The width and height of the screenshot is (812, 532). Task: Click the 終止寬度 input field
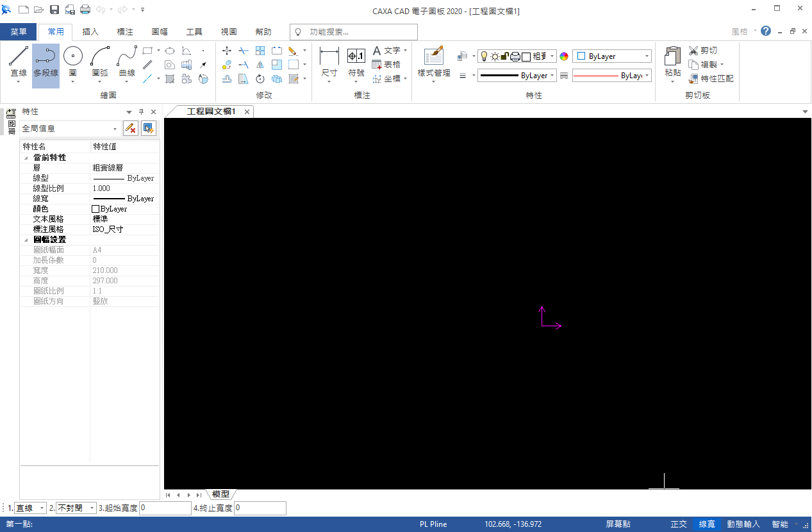[260, 508]
